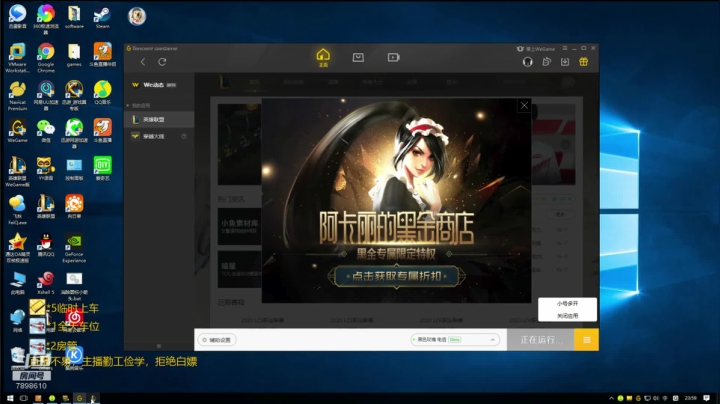
Task: Open the yellow menu next to 正在运行
Action: click(586, 340)
